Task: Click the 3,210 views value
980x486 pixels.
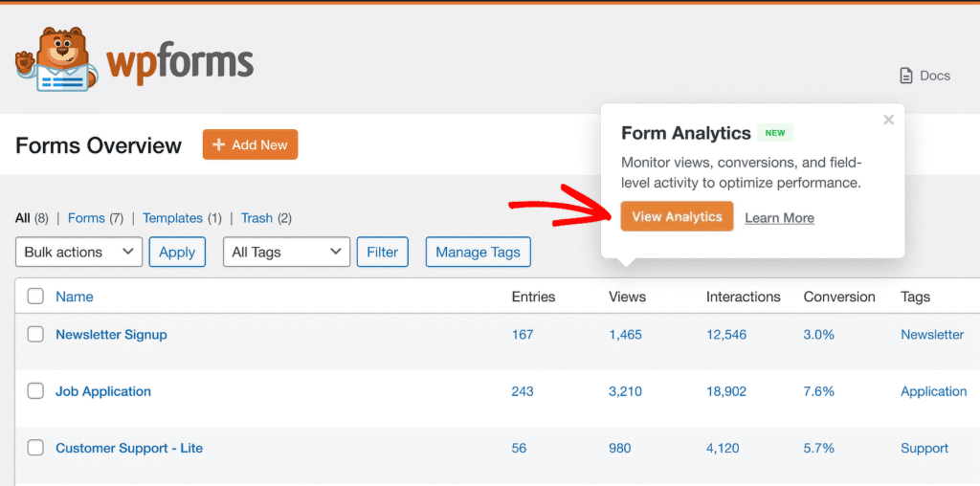Action: (x=626, y=391)
